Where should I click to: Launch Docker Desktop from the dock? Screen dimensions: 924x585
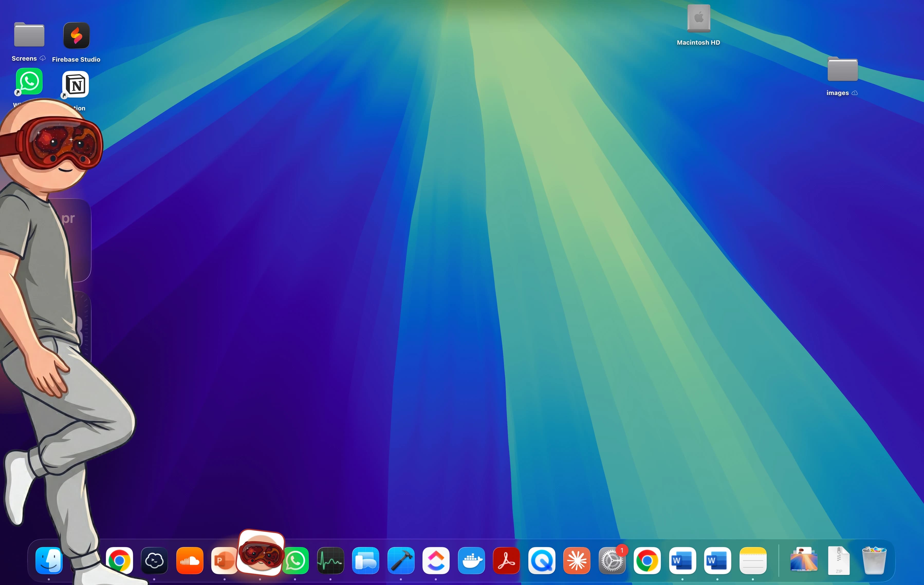pos(471,560)
